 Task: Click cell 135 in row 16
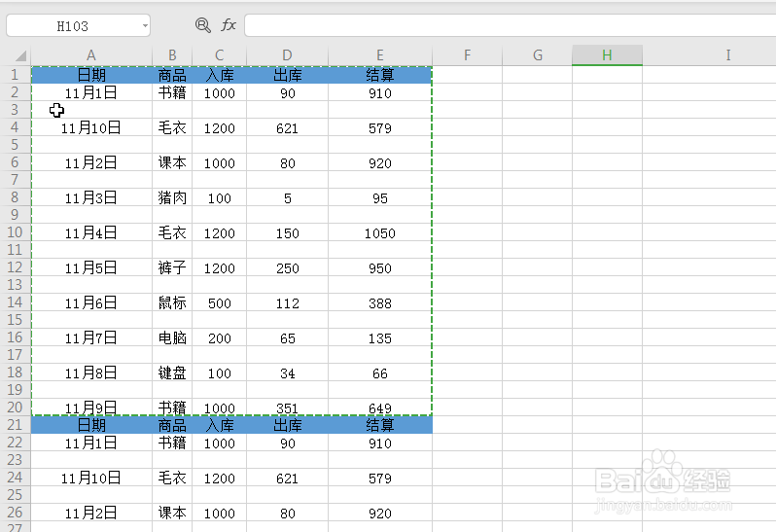coord(380,338)
